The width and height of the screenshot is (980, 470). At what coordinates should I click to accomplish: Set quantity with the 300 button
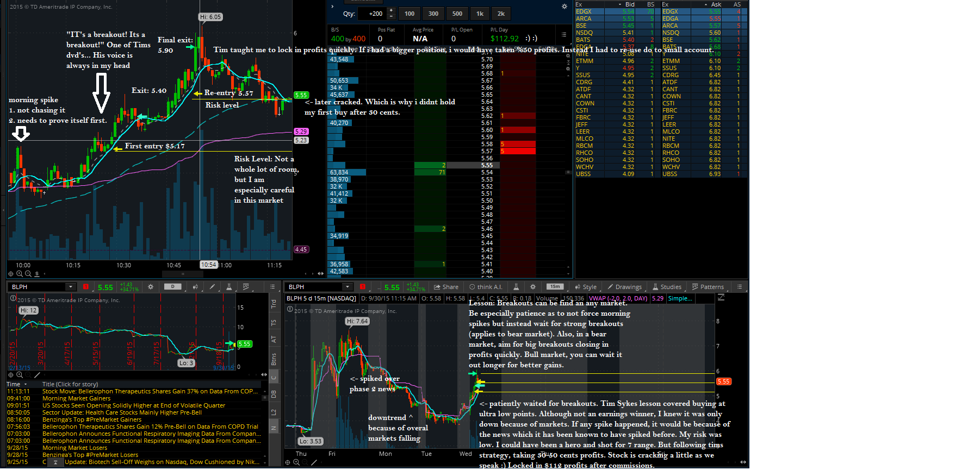coord(433,14)
